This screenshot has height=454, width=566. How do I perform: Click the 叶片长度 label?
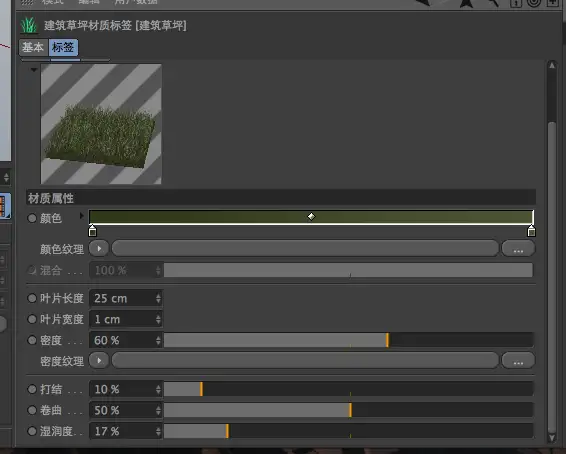point(62,298)
